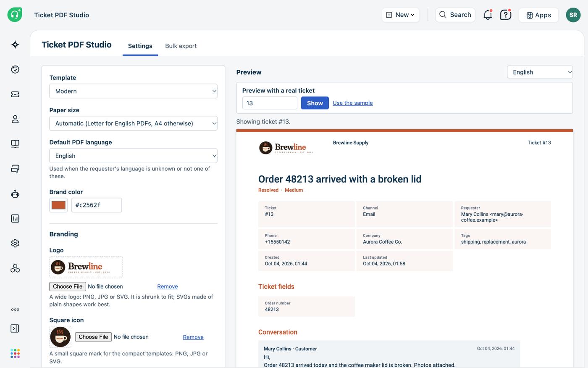Open the conversations chat sidebar icon
Screen dimensions: 588x368
pyautogui.click(x=15, y=169)
